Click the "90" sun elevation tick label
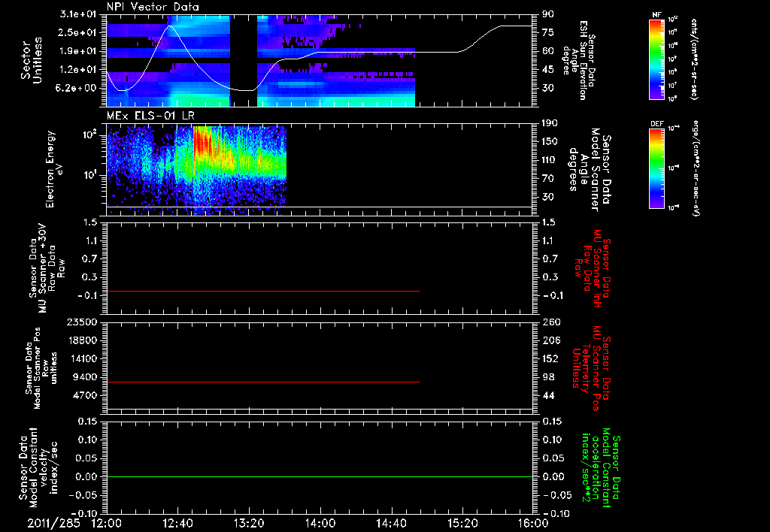770x532 pixels. 548,14
